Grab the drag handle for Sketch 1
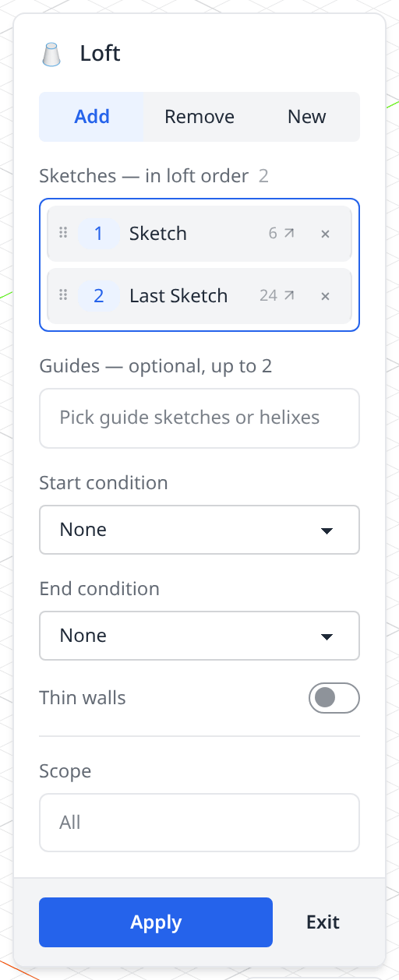Viewport: 399px width, 980px height. 64,233
